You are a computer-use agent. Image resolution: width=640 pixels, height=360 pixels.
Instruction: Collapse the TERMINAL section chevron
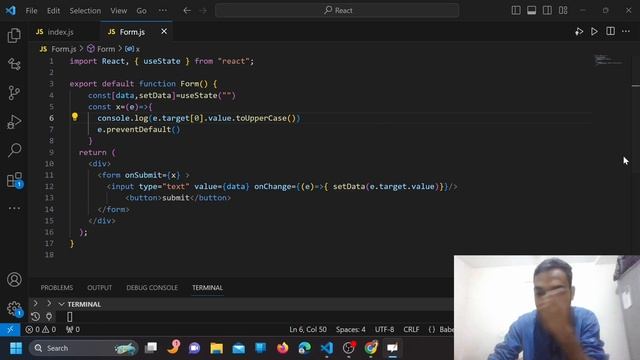tap(62, 304)
